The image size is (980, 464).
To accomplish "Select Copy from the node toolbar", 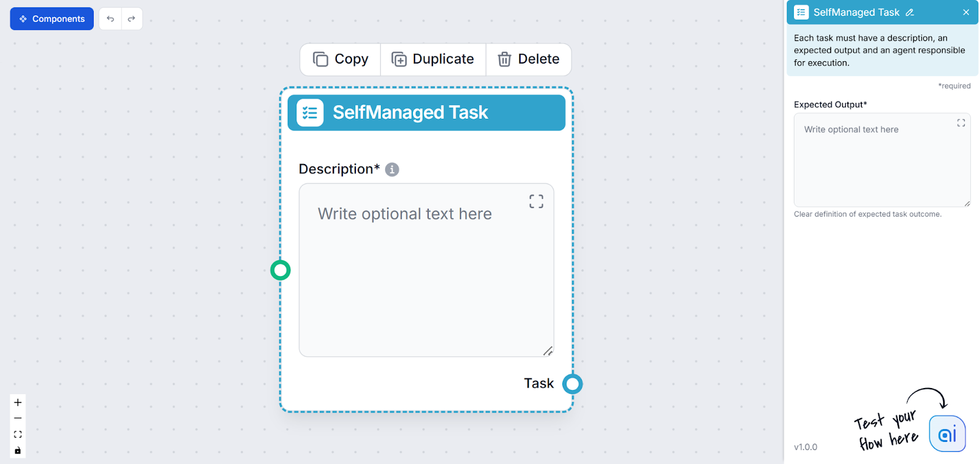I will click(x=339, y=59).
